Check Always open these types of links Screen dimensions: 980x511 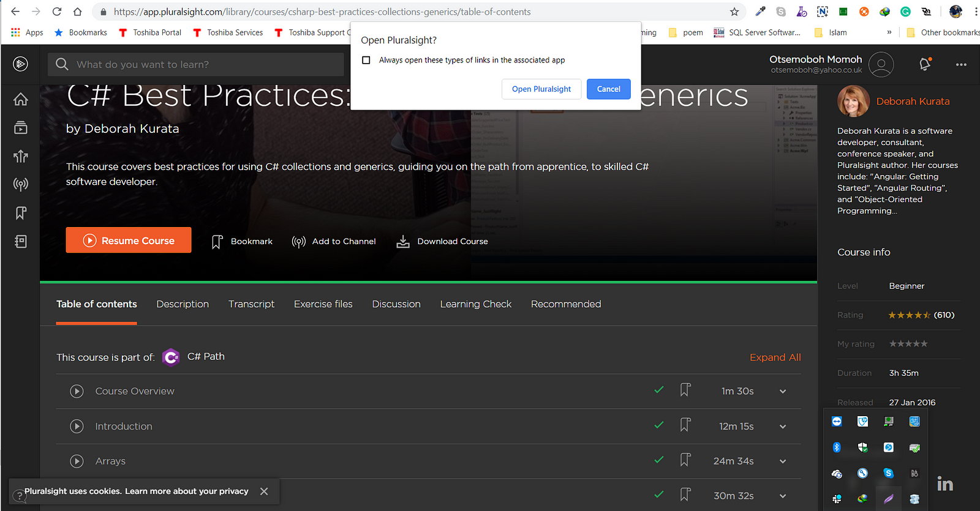366,60
